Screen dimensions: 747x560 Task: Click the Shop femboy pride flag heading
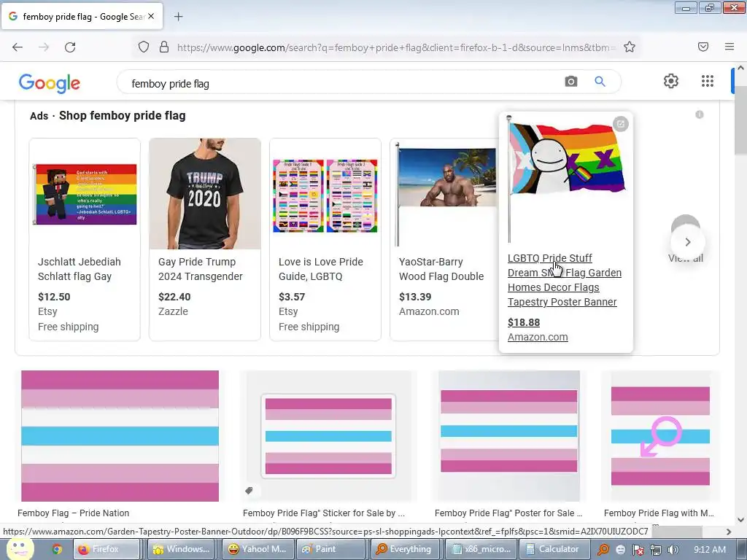click(122, 116)
